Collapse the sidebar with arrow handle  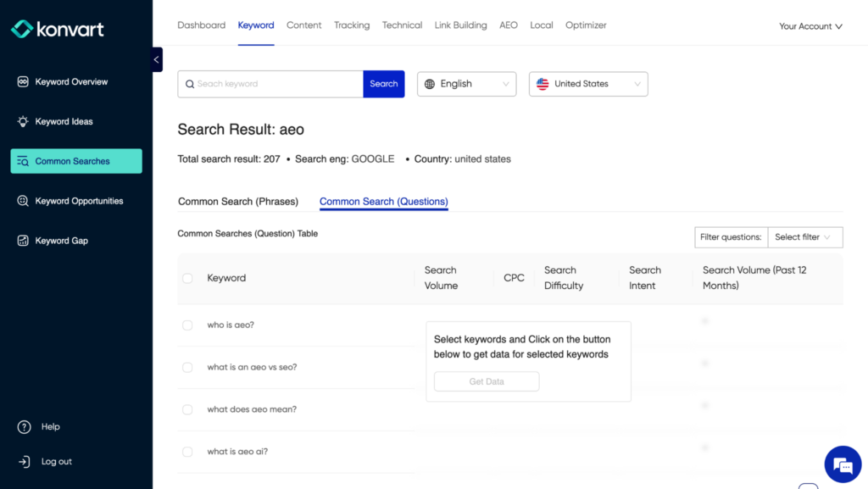coord(157,59)
